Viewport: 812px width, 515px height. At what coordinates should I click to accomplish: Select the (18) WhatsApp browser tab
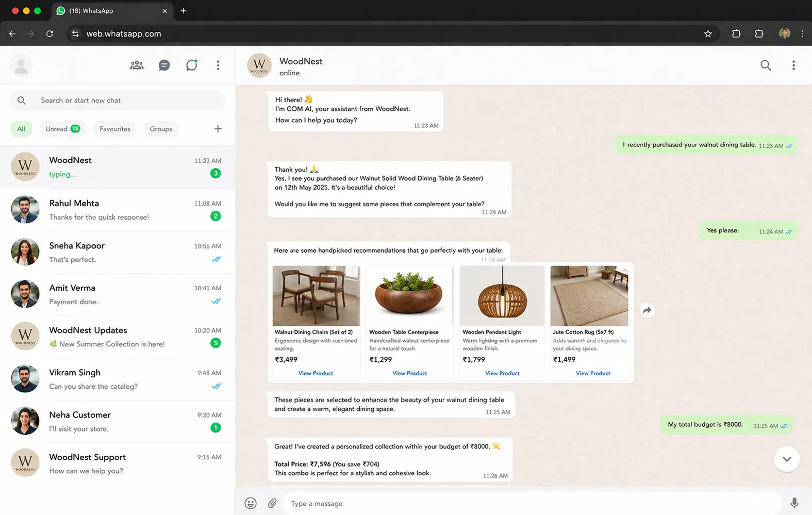pyautogui.click(x=112, y=11)
